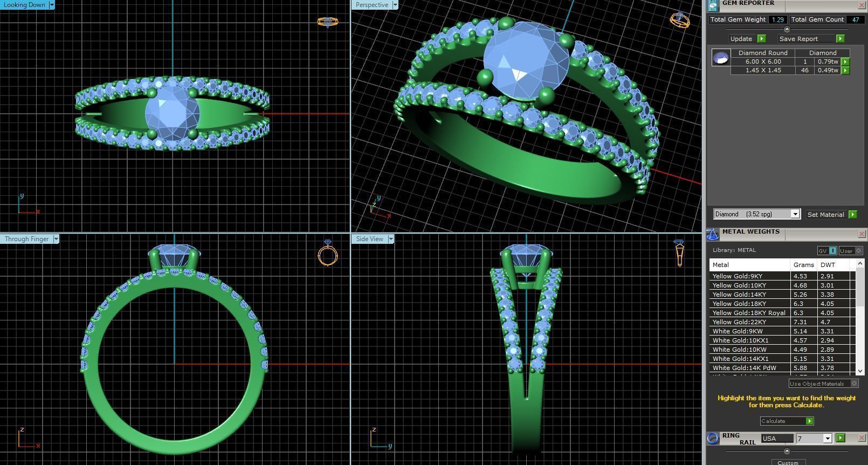Screen dimensions: 868x465
Task: Select the Yellow Gold:18KY Royal row
Action: (x=782, y=313)
